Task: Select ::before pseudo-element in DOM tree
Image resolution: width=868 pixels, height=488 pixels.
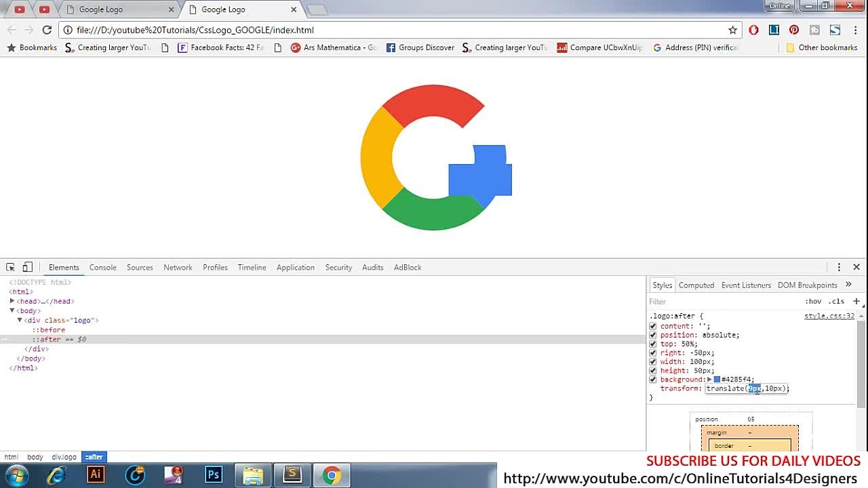Action: 49,330
